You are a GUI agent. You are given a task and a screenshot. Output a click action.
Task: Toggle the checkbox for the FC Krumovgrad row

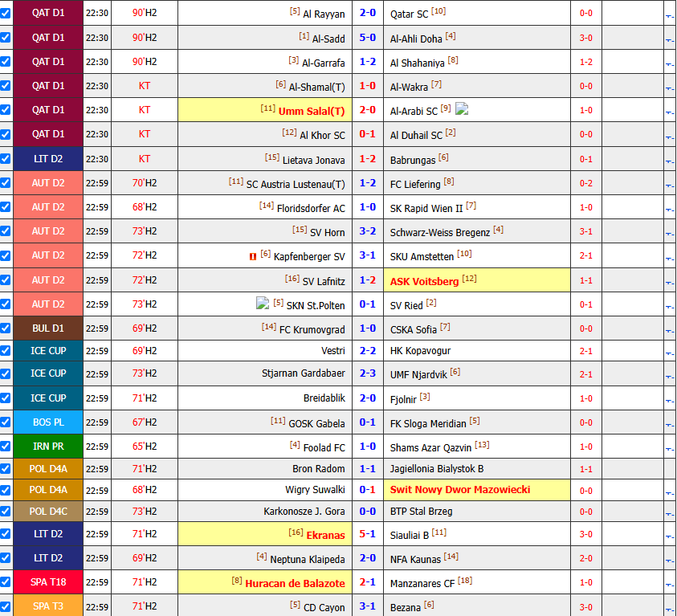[5, 328]
